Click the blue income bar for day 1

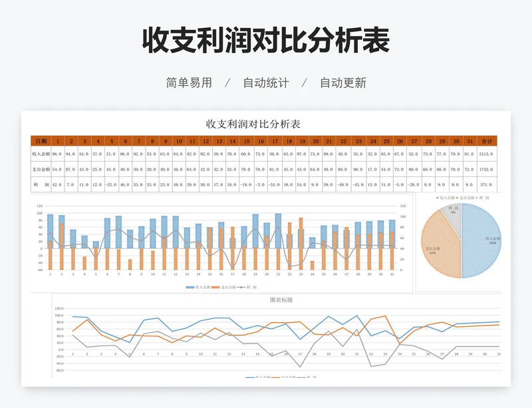click(51, 232)
